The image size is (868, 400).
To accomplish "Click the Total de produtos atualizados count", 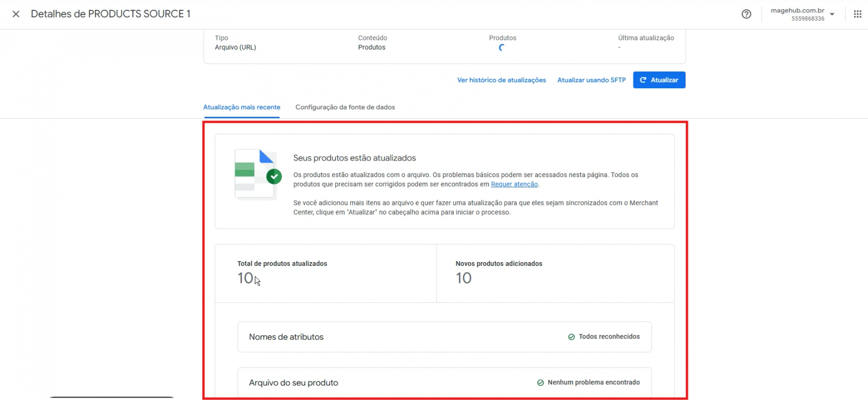I will click(x=245, y=278).
